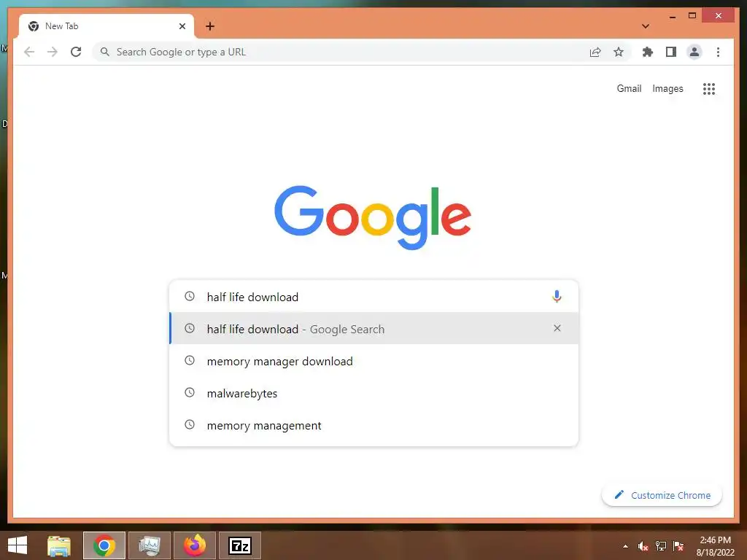747x560 pixels.
Task: Click the search box containing half life download
Action: pos(374,297)
